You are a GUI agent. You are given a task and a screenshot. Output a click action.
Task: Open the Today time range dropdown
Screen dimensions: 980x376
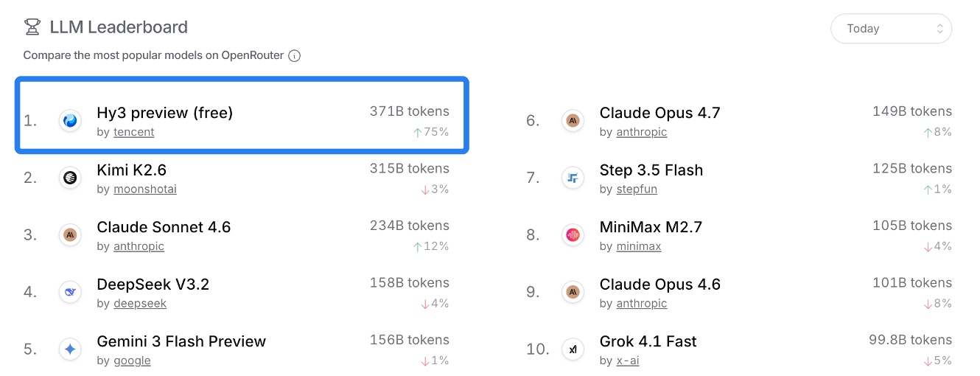(x=891, y=29)
